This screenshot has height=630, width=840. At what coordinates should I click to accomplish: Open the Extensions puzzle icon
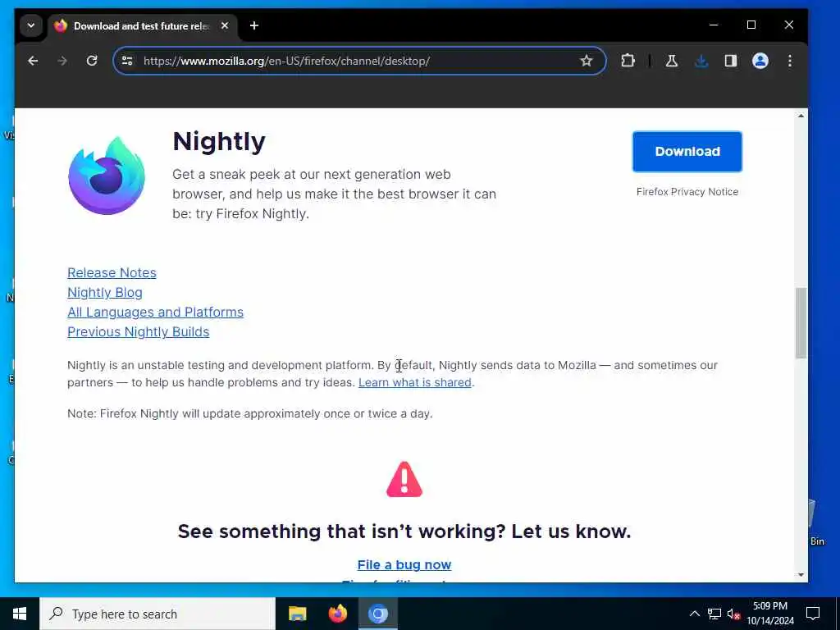tap(628, 61)
